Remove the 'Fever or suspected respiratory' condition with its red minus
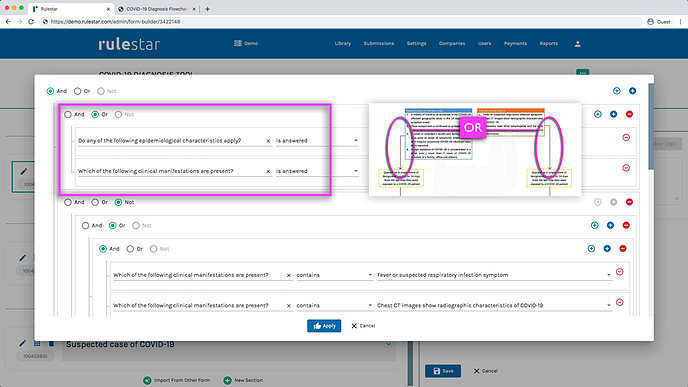Viewport: 688px width, 387px height. [x=620, y=272]
